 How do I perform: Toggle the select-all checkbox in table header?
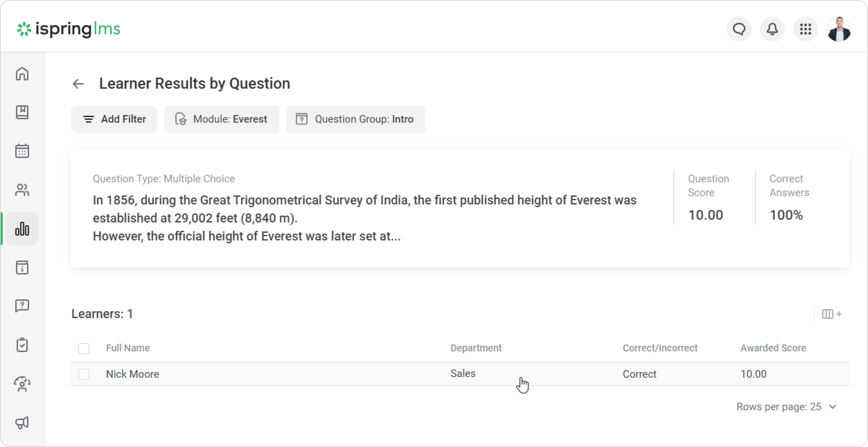pos(84,348)
